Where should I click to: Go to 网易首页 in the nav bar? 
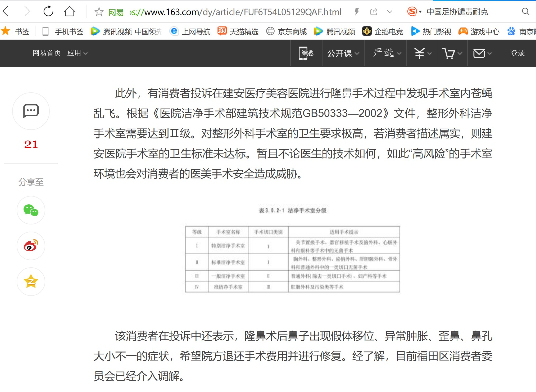(x=47, y=53)
